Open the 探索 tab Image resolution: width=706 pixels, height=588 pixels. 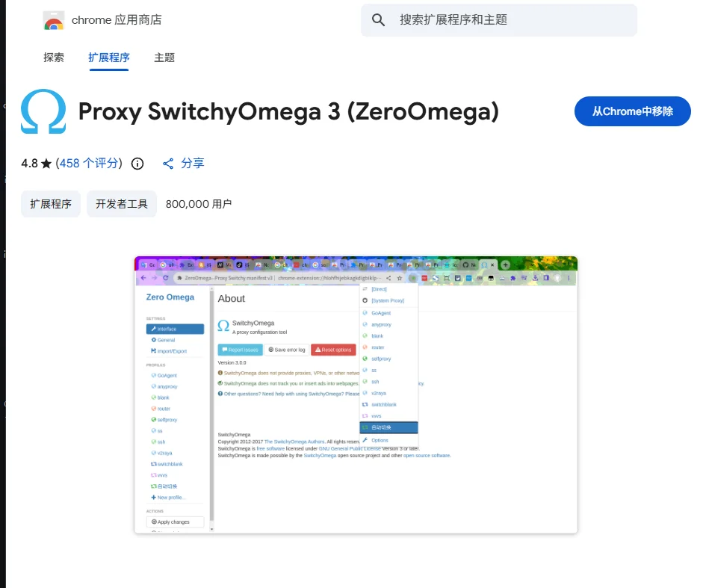[54, 58]
